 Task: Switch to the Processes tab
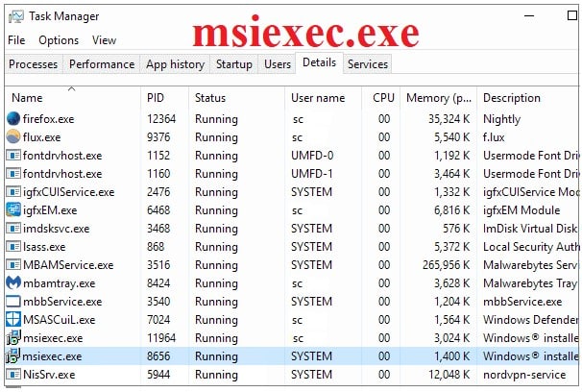[x=34, y=64]
